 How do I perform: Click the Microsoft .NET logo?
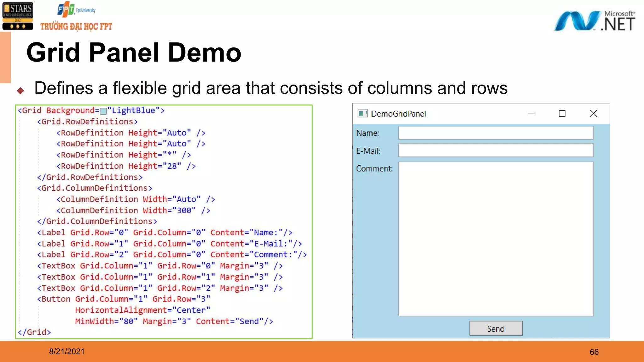point(594,21)
